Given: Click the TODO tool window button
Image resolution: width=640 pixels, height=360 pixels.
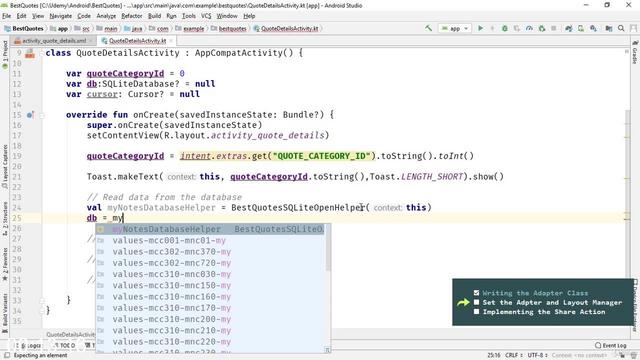Looking at the screenshot, I should click(x=64, y=345).
